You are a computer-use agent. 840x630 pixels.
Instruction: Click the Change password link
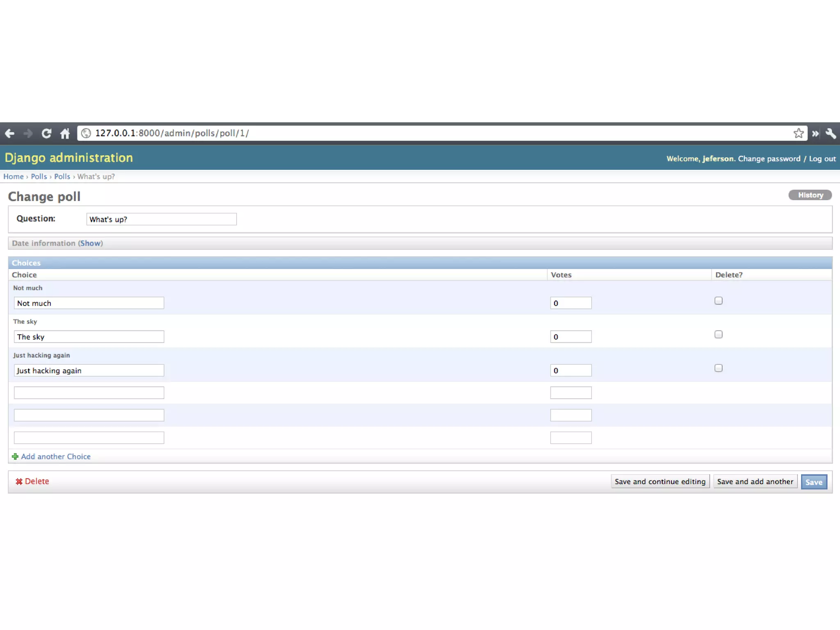[769, 159]
